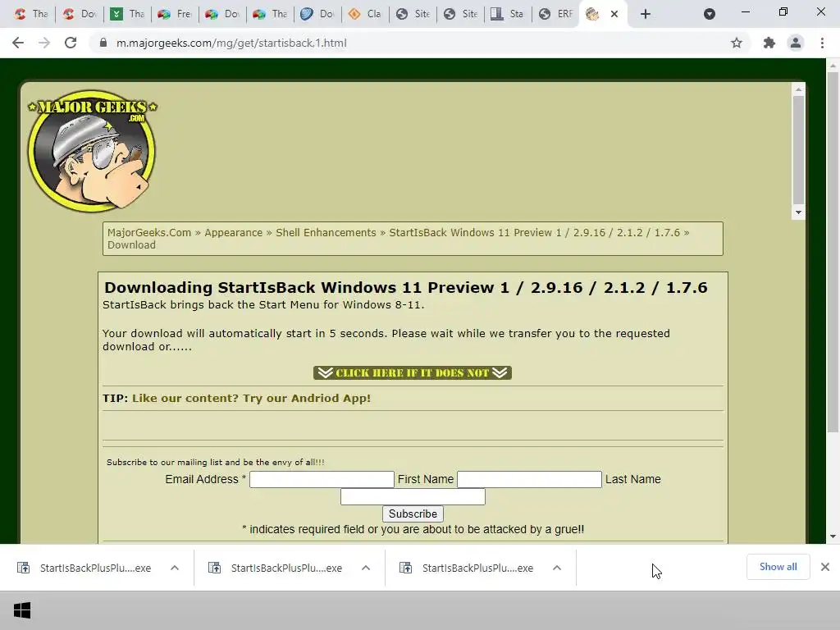Bookmark this page with the star icon
Viewport: 840px width, 630px height.
point(737,43)
